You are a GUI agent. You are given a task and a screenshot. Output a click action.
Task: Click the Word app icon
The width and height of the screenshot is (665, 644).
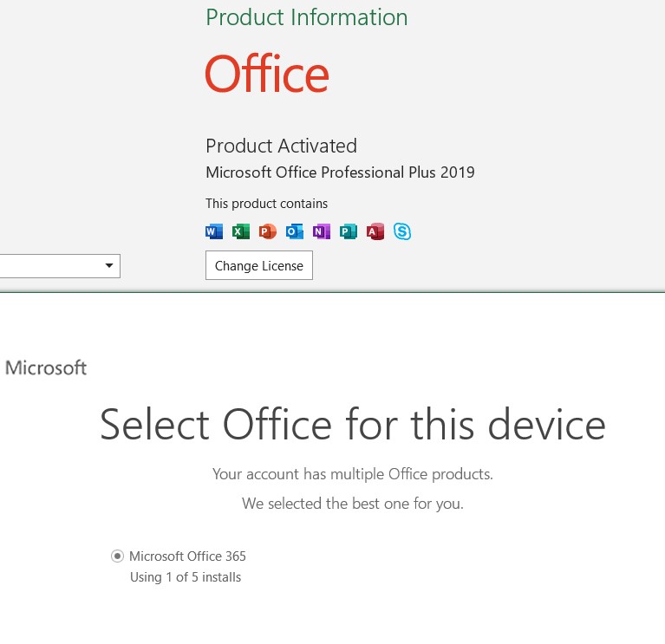(214, 231)
